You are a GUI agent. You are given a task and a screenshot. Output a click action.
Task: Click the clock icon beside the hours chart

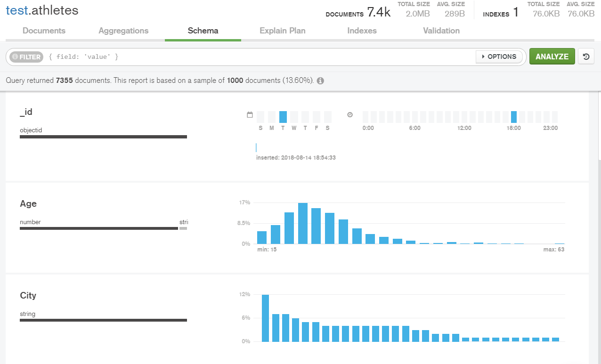click(349, 114)
